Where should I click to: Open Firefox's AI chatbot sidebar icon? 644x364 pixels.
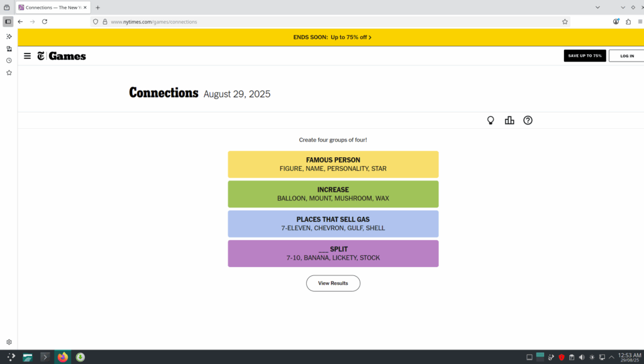[x=9, y=36]
